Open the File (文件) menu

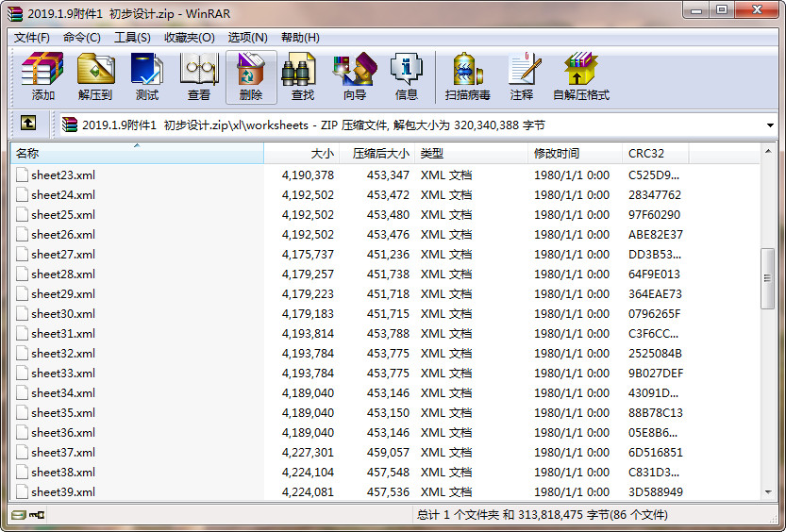click(x=31, y=38)
